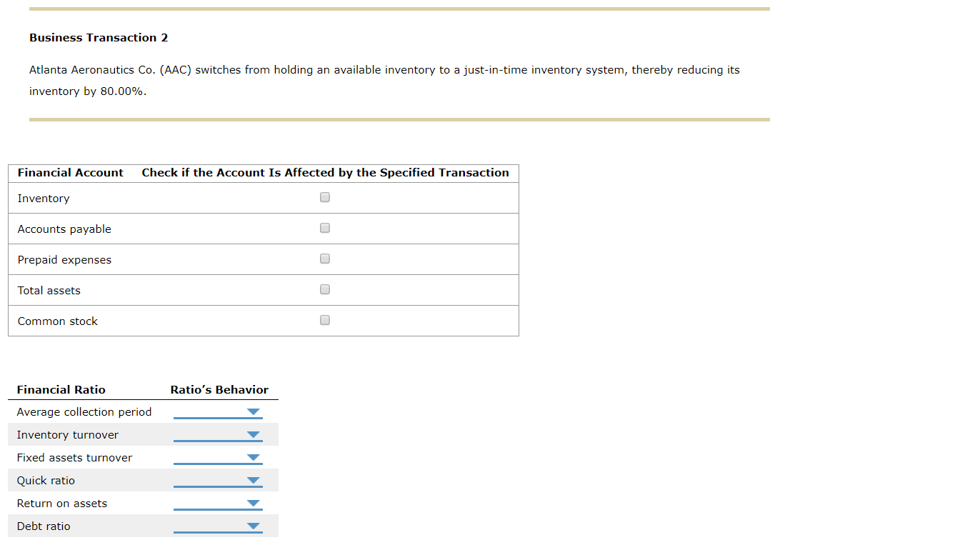980x550 pixels.
Task: Click the blue arrow beside Return on assets
Action: (253, 503)
